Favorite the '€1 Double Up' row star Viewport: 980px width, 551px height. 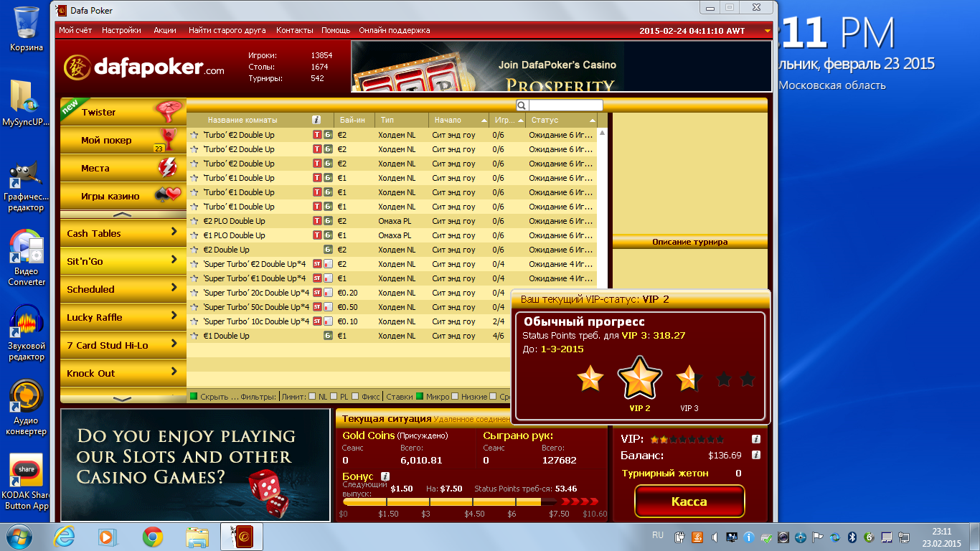[194, 336]
